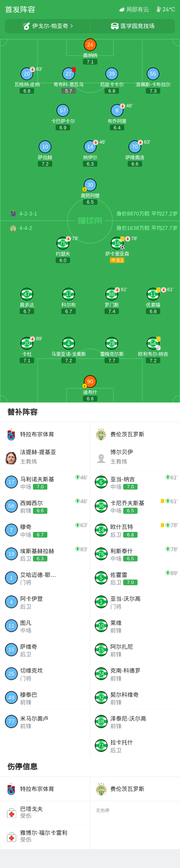Tap the stadium icon beside 医学园竞技场

pyautogui.click(x=115, y=26)
